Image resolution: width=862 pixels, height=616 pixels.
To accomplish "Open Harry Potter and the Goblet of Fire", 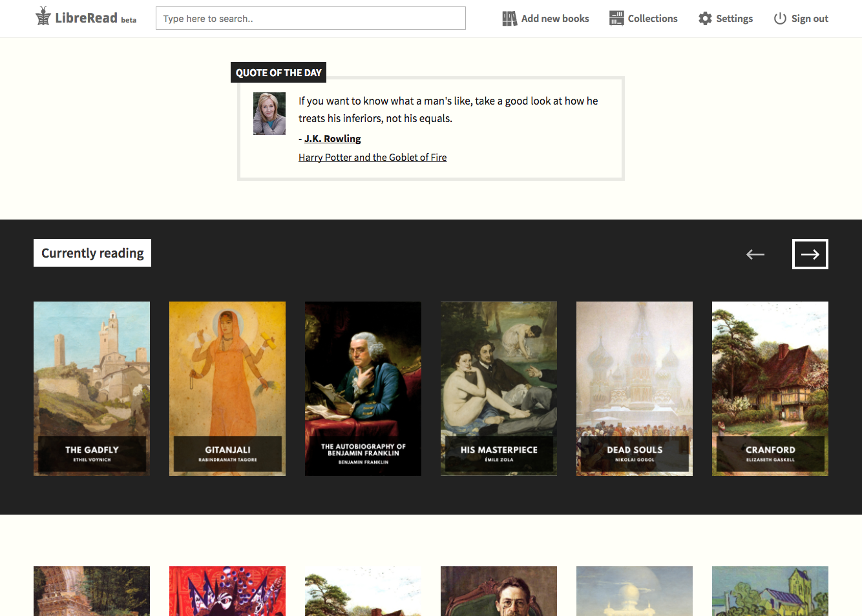I will 372,157.
